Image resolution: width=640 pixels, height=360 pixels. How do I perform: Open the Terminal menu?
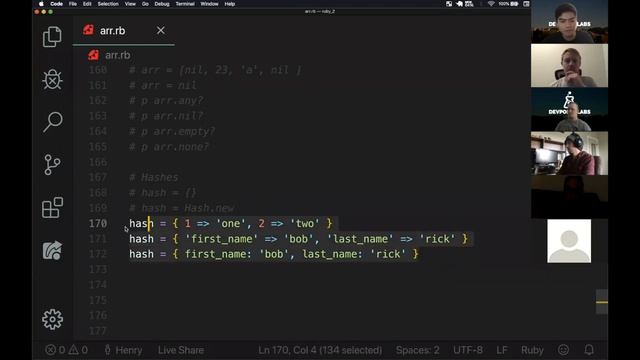point(185,4)
